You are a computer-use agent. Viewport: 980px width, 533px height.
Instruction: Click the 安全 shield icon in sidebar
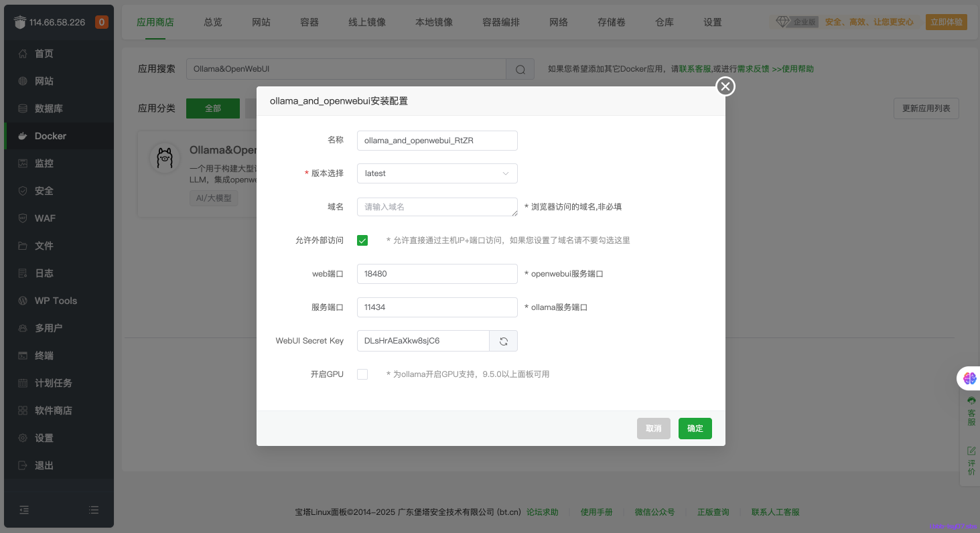(x=23, y=191)
